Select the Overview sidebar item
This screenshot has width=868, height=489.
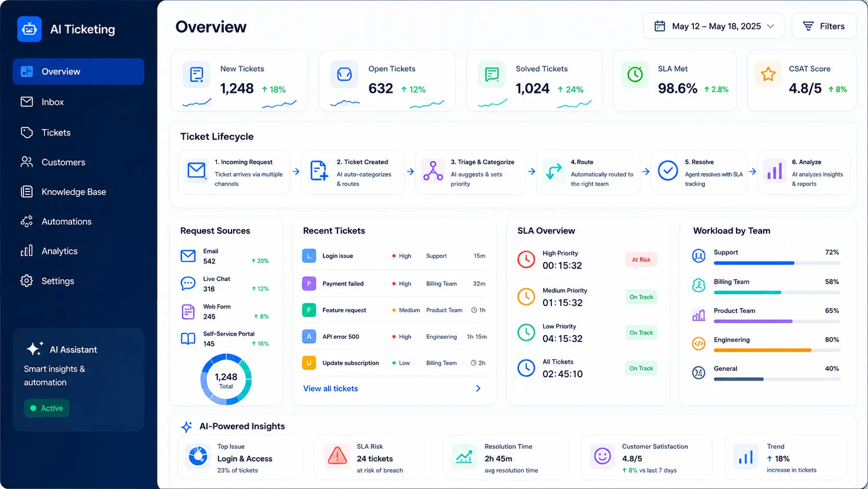click(78, 72)
